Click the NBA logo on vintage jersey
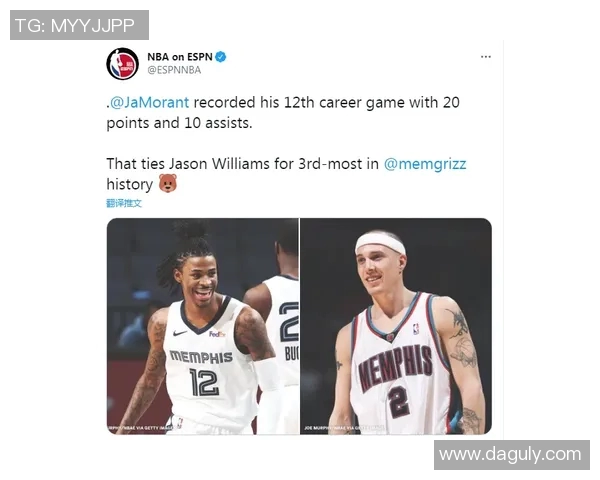This screenshot has width=600, height=480. click(x=416, y=329)
